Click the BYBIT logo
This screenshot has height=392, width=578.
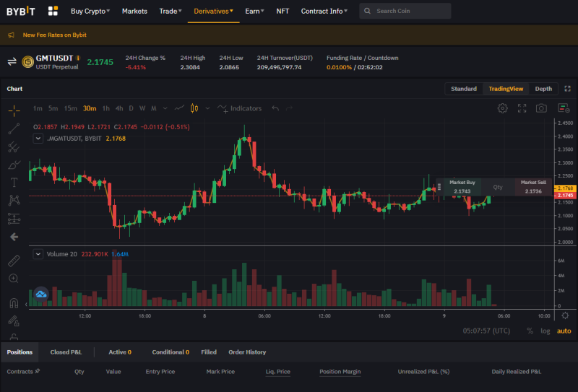[x=21, y=11]
